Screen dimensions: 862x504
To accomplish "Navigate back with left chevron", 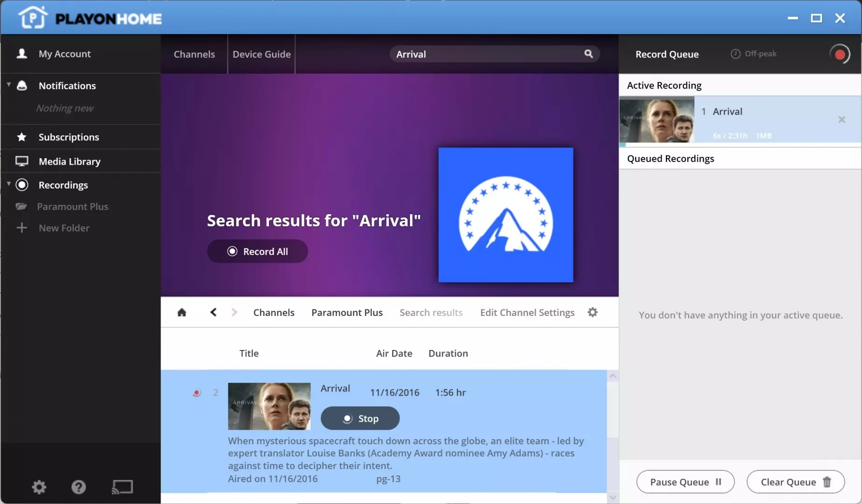I will [x=213, y=312].
